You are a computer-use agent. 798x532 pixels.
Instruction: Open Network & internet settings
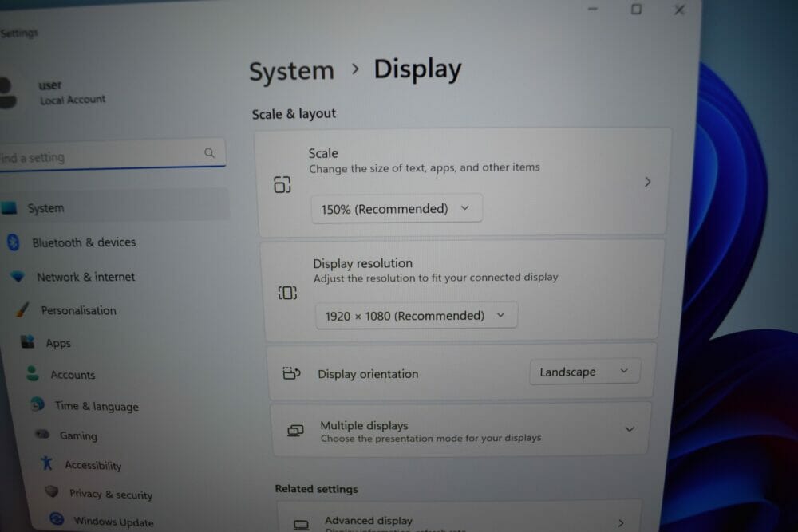coord(86,277)
